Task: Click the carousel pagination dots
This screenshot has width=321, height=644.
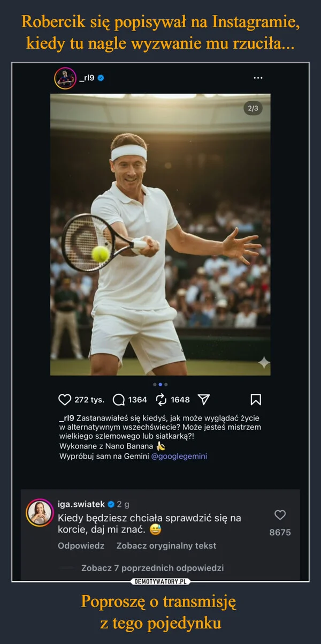Action: pos(160,384)
